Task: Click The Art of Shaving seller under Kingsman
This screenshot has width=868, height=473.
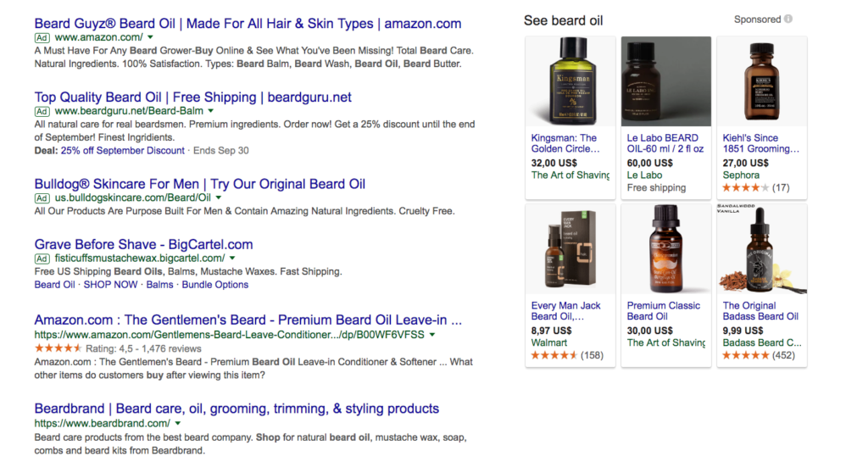Action: pyautogui.click(x=570, y=175)
